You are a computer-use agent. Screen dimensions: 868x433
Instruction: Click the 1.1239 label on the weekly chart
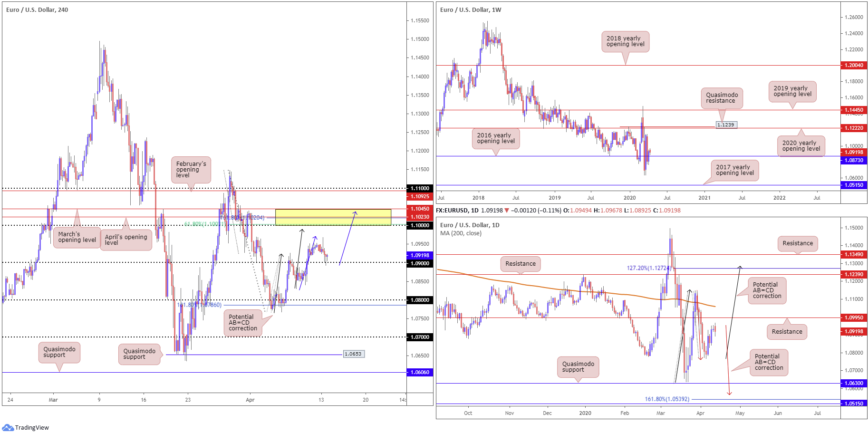point(726,125)
